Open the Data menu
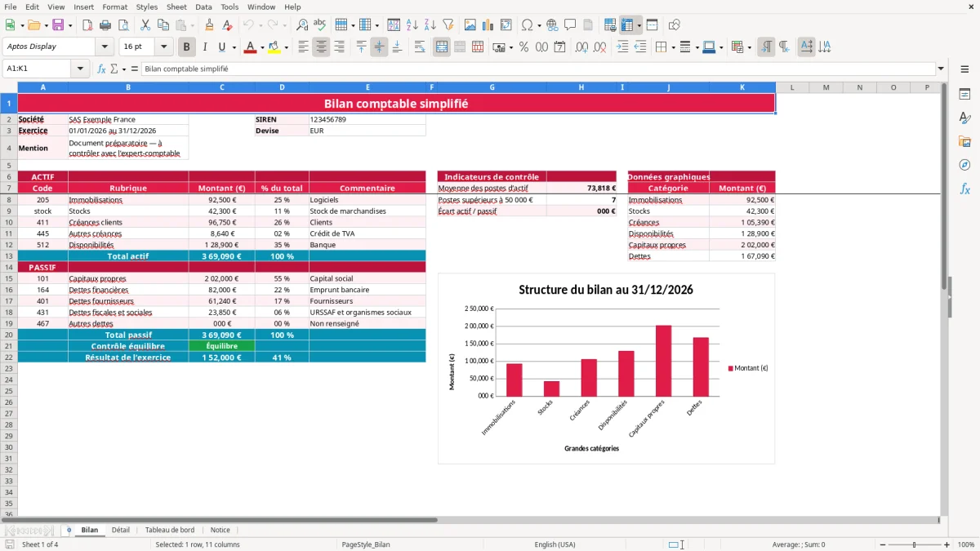The height and width of the screenshot is (551, 980). [x=203, y=7]
